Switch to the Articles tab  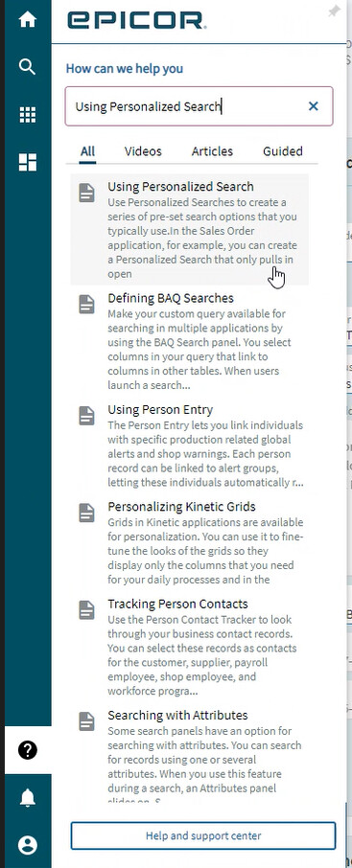212,151
